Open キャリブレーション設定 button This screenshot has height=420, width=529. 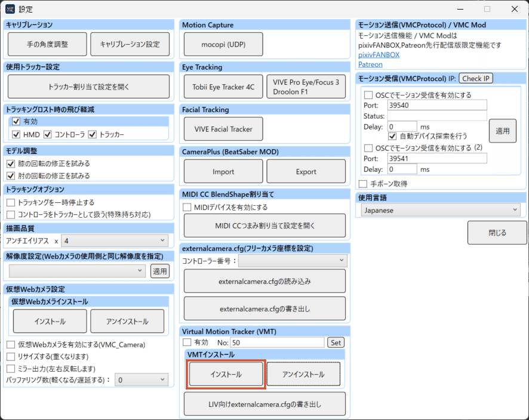[130, 44]
